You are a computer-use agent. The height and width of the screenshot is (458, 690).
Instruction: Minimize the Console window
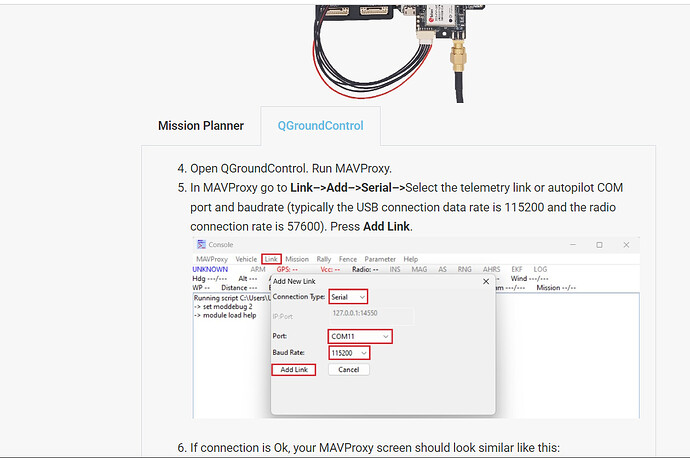(573, 245)
